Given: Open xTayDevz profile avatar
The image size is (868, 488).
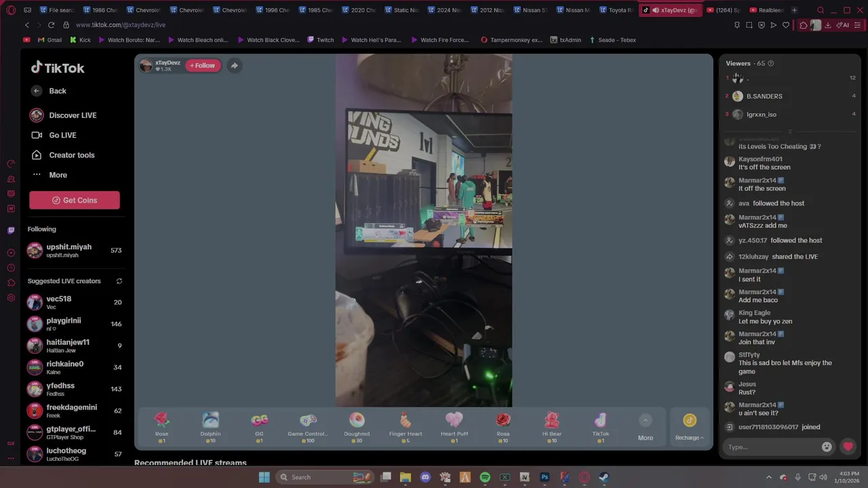Looking at the screenshot, I should (x=146, y=65).
